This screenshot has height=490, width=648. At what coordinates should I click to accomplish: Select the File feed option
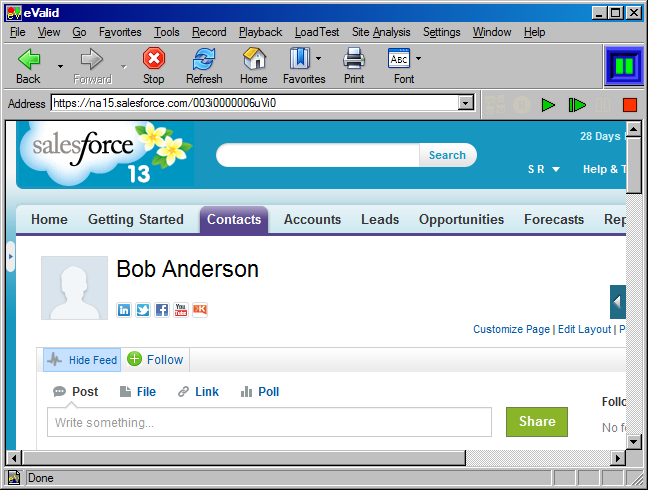[138, 392]
